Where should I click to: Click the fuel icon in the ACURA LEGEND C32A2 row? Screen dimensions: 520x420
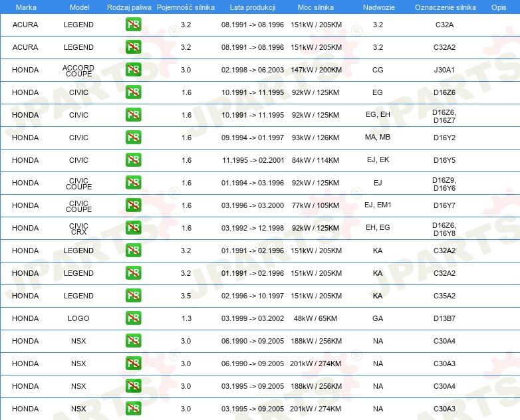(133, 47)
